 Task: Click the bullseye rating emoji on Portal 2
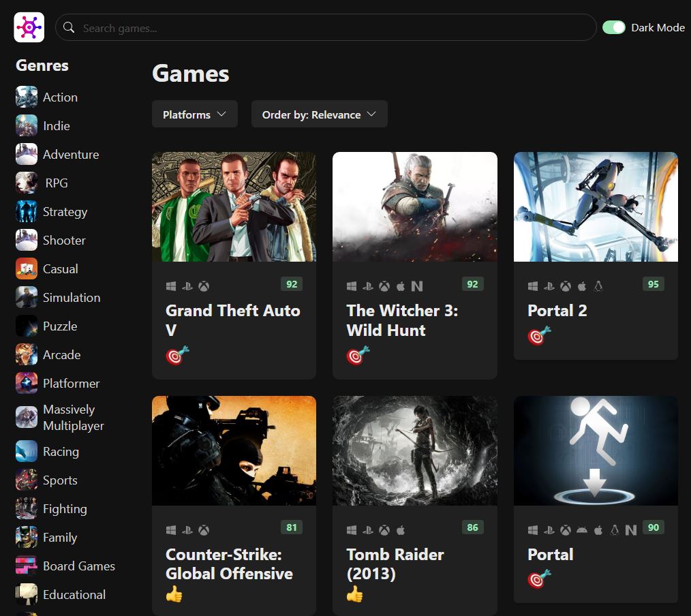(539, 336)
